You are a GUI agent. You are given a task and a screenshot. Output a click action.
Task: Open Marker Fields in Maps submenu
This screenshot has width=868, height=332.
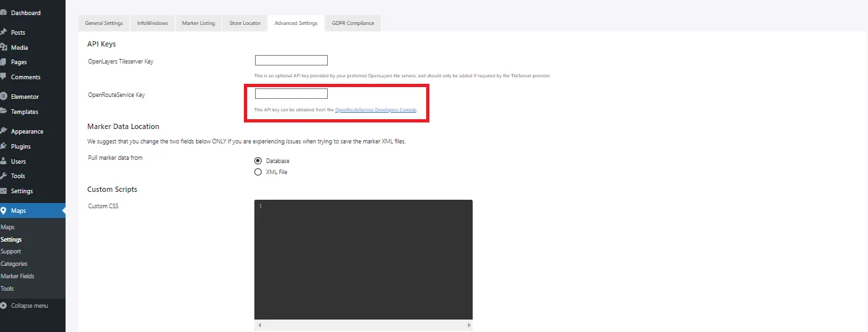point(18,276)
